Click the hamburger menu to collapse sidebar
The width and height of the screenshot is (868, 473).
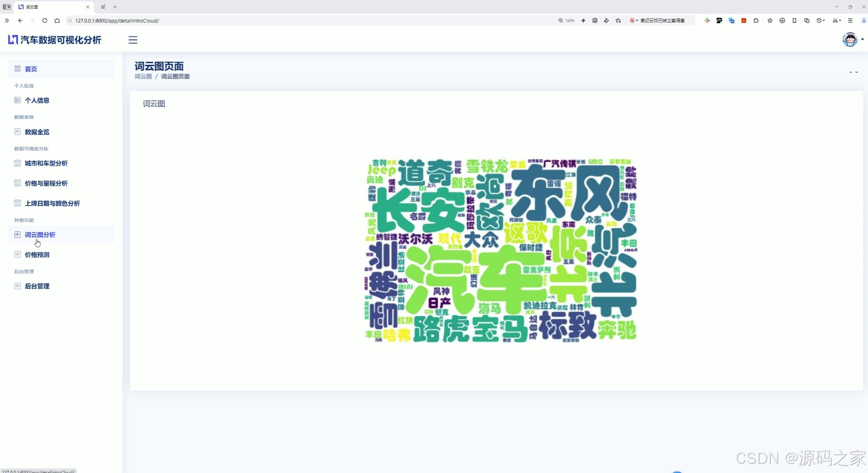tap(133, 40)
